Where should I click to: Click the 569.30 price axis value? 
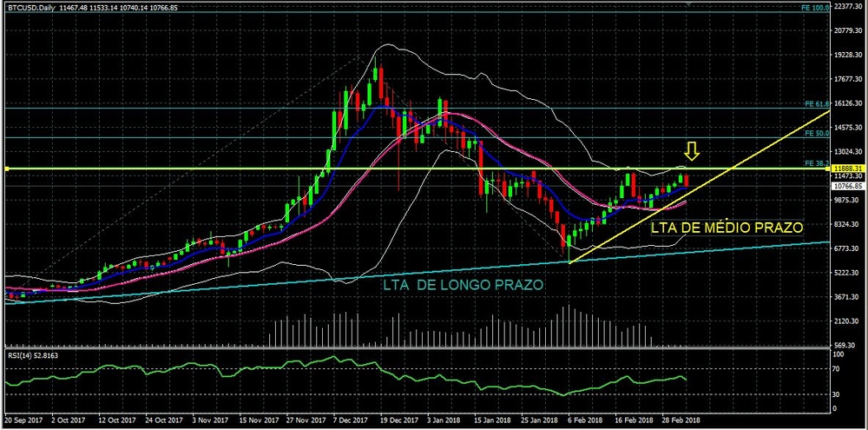[845, 345]
